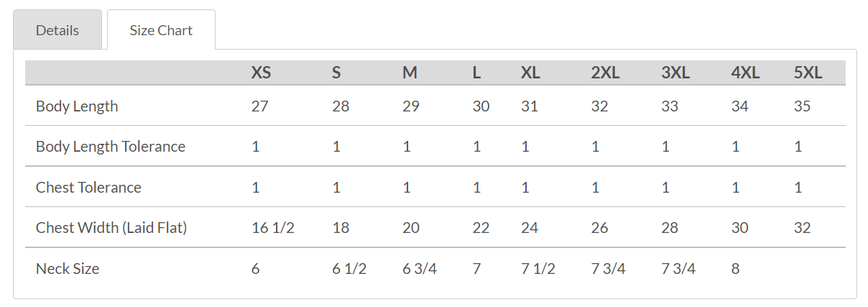Select the Chest Width (Laid Flat) label
Viewport: 868px width, 307px height.
pyautogui.click(x=111, y=228)
